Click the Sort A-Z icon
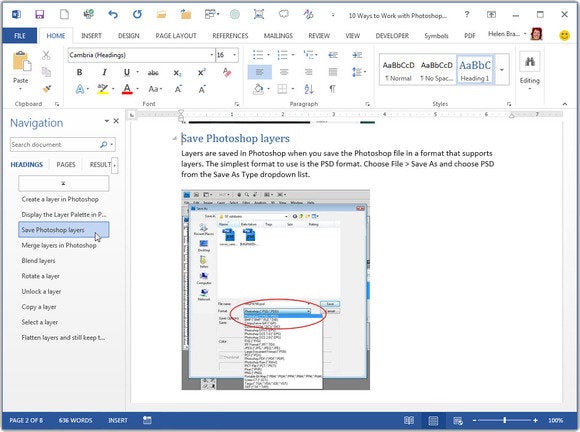The width and height of the screenshot is (580, 432). point(308,89)
